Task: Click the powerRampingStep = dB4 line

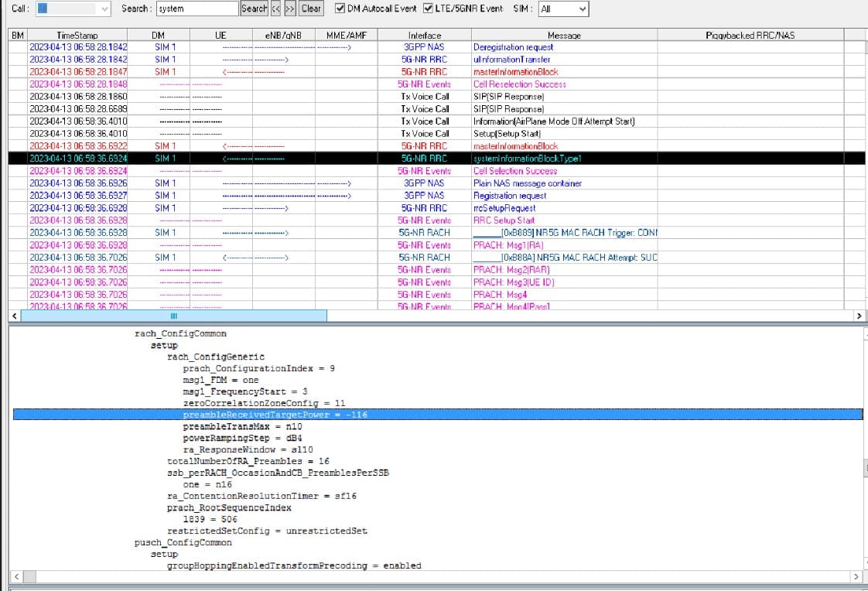Action: pos(242,439)
